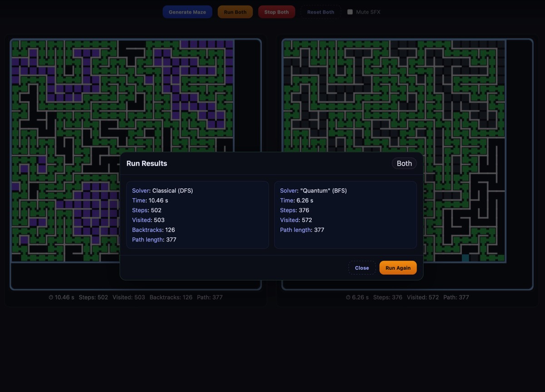
Task: Select the "Quantum" (BFS) solver result card
Action: [x=345, y=215]
